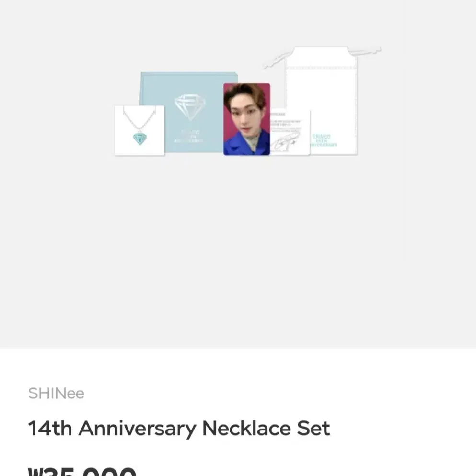Click the pouch's left drawstring

[x=275, y=60]
